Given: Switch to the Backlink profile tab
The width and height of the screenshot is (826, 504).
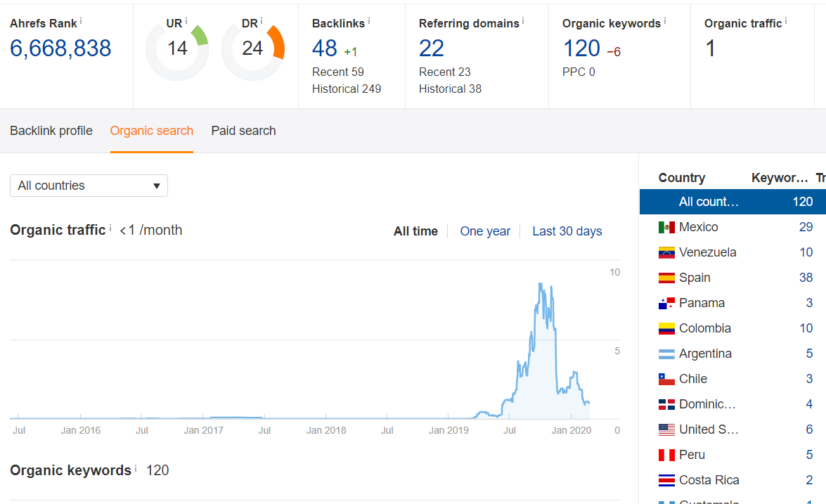Looking at the screenshot, I should (x=51, y=131).
